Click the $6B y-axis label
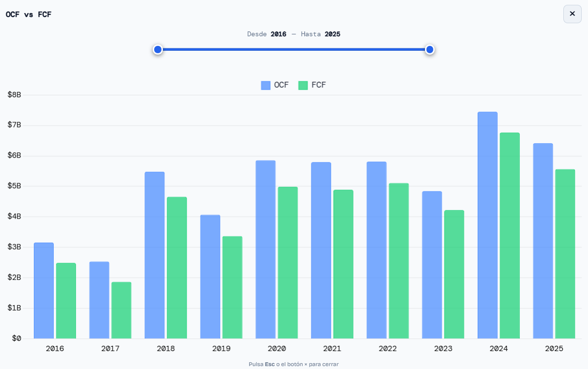This screenshot has width=588, height=369. point(15,156)
